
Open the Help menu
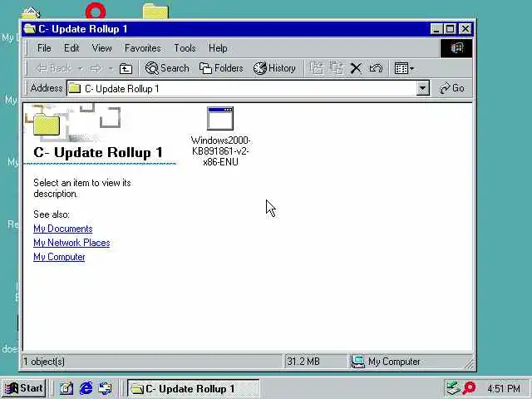[218, 48]
